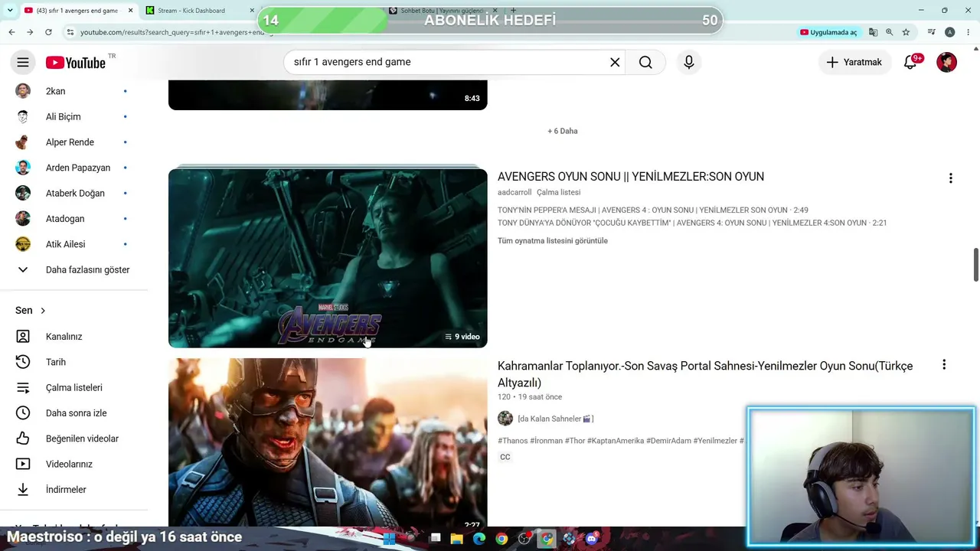Screen dimensions: 980x551
Task: Close the sıfır 1 avengers tab
Action: pos(130,11)
